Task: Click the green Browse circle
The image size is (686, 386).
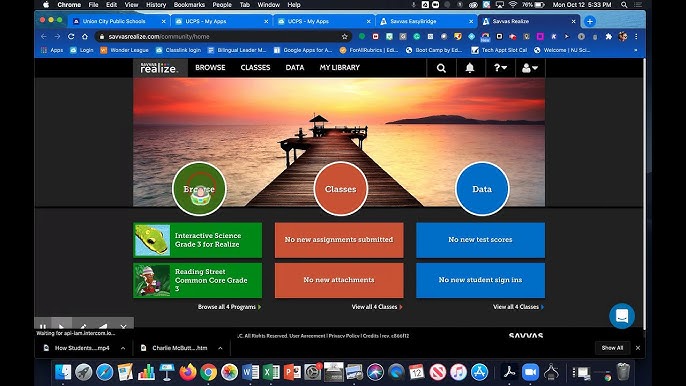Action: click(199, 189)
